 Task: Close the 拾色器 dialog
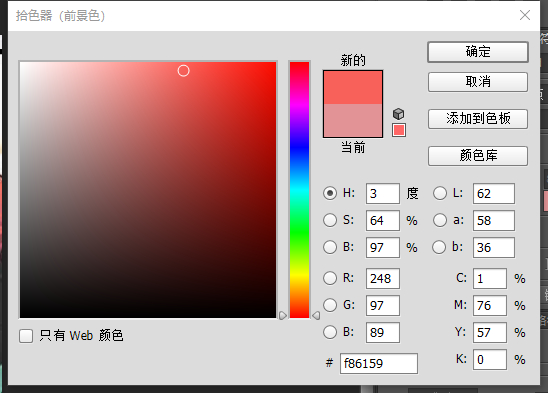click(x=525, y=15)
